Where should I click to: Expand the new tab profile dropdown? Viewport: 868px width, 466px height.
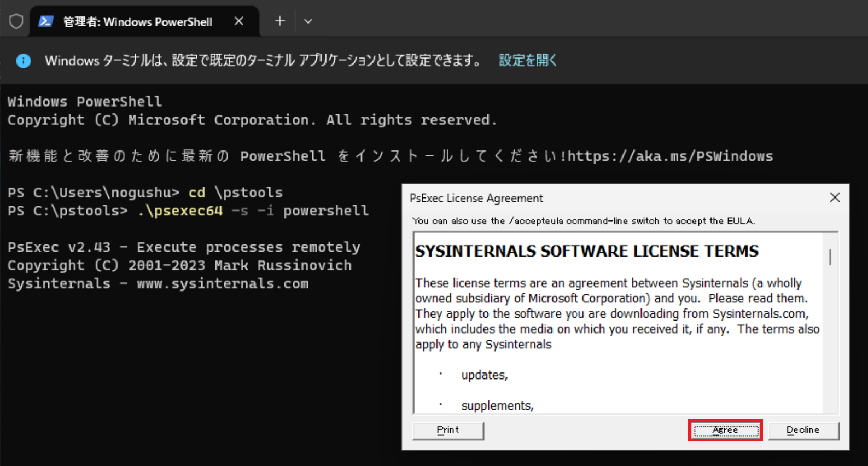[x=308, y=21]
